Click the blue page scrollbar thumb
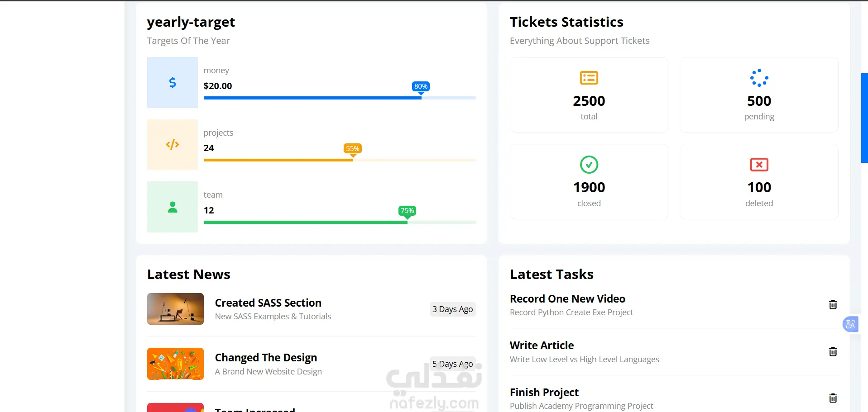 coord(864,118)
